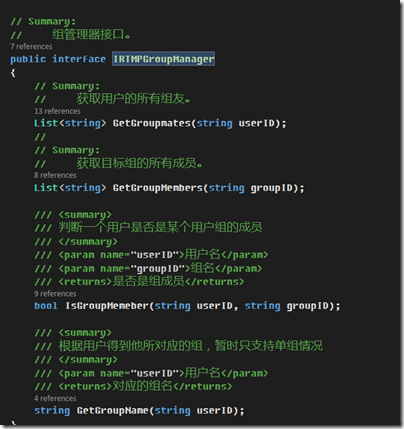Image resolution: width=404 pixels, height=429 pixels.
Task: Click comment "根据用户得到他所对应的组，暂时只支持单组情况"
Action: 191,345
